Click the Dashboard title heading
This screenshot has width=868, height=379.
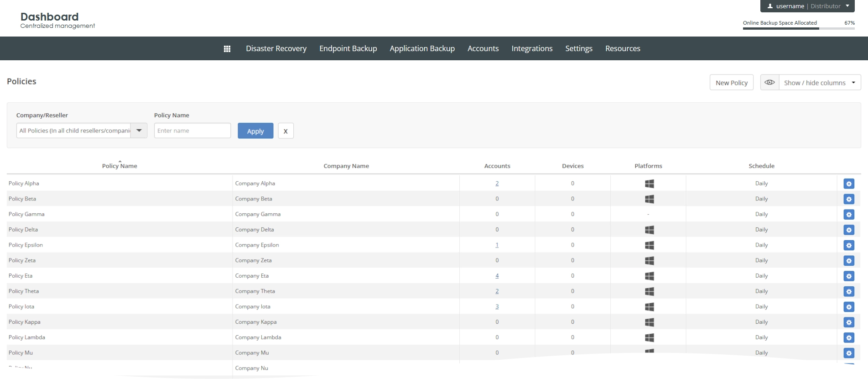pyautogui.click(x=49, y=17)
